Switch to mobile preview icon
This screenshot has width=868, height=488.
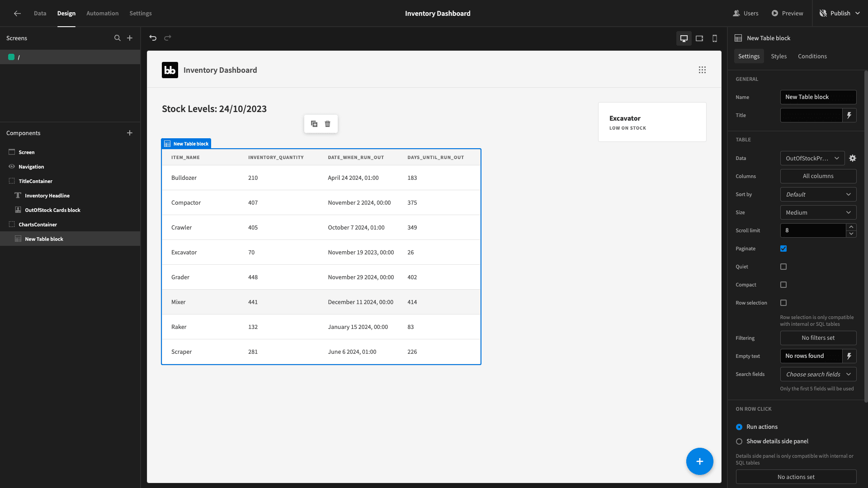tap(715, 38)
